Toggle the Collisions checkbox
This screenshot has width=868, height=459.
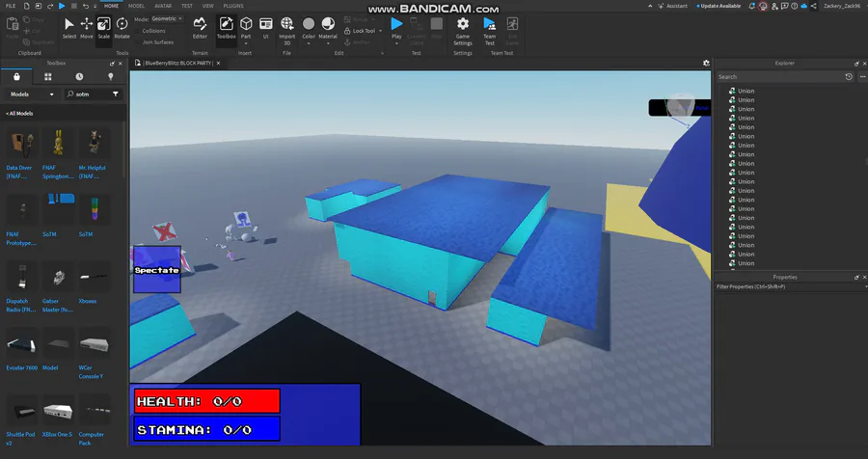[x=138, y=31]
